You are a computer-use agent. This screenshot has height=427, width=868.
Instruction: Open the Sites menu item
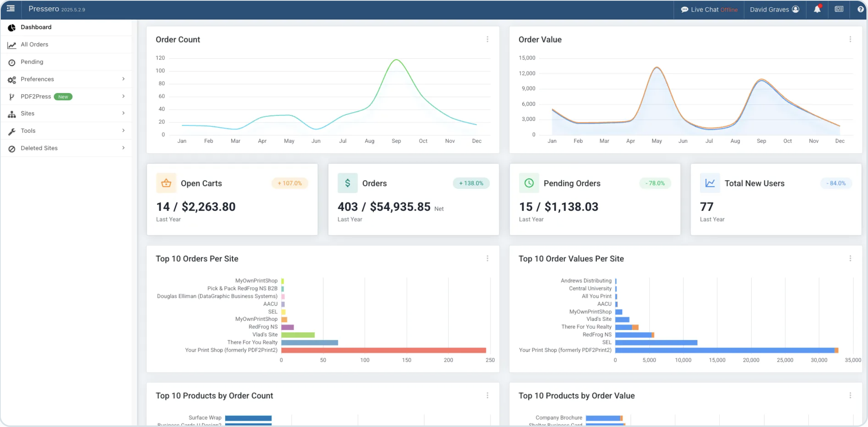(x=66, y=113)
